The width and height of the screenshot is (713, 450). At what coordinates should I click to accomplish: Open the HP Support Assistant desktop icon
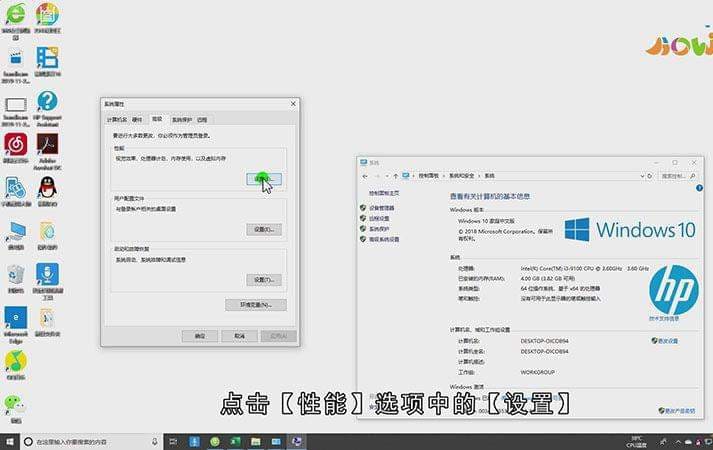(x=47, y=108)
